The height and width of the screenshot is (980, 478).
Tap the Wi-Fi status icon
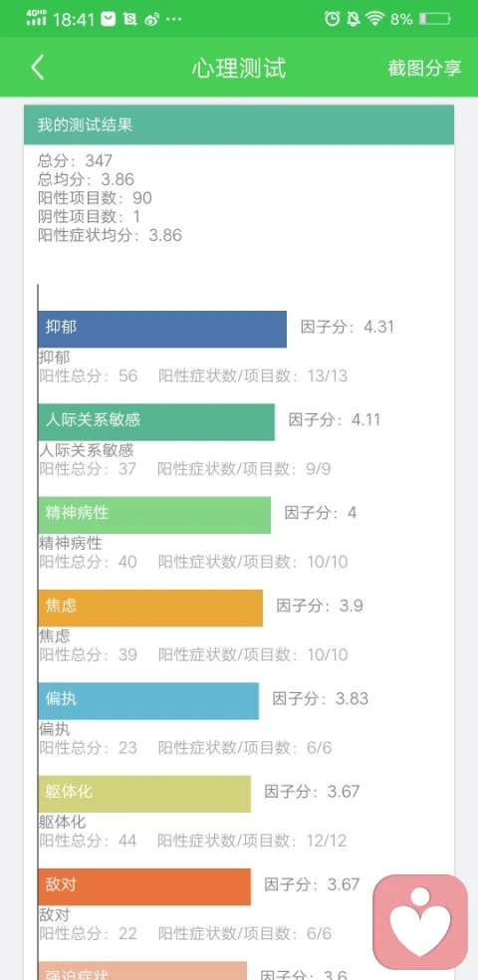(x=374, y=19)
